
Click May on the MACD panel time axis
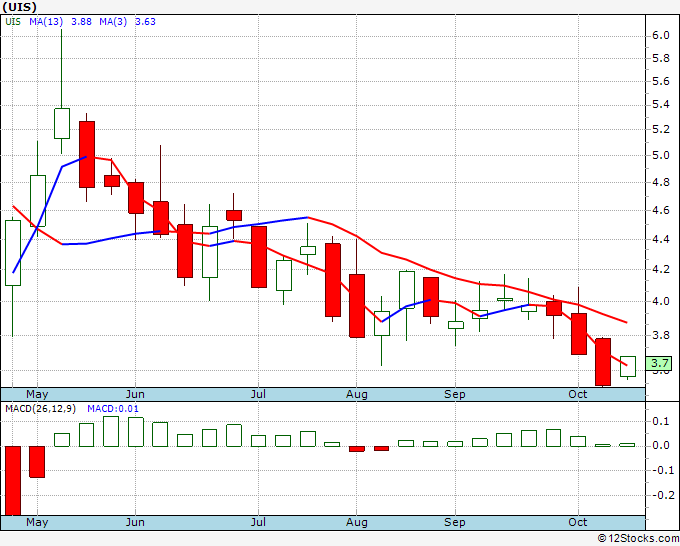pyautogui.click(x=37, y=522)
